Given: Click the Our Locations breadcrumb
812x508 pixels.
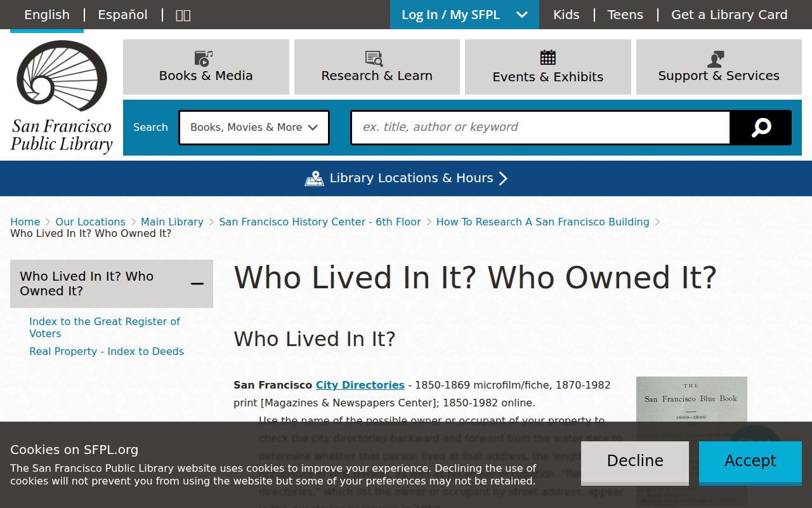Looking at the screenshot, I should pyautogui.click(x=90, y=222).
